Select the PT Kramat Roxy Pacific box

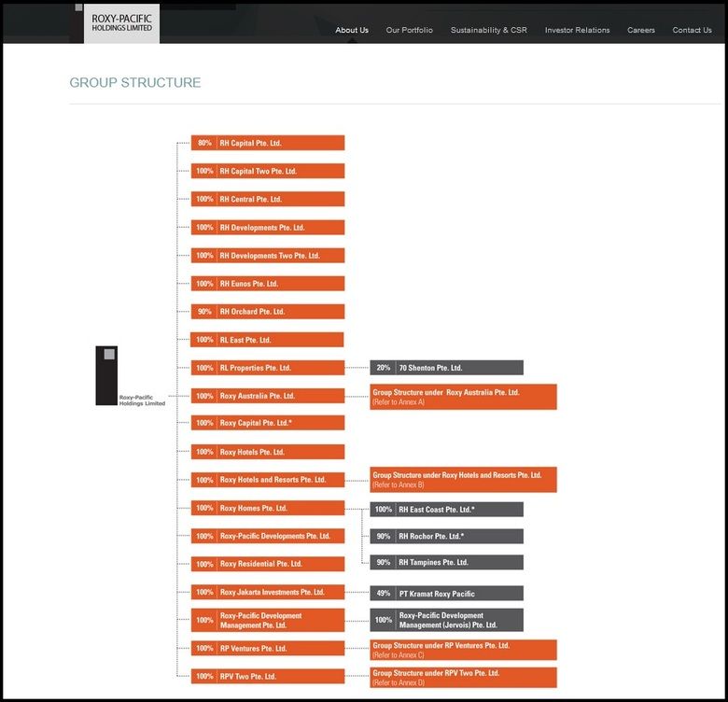[446, 594]
